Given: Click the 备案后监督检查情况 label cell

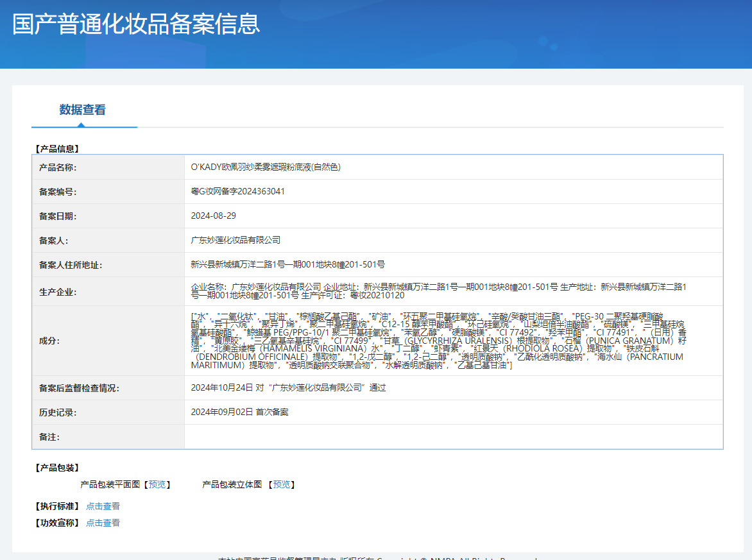Looking at the screenshot, I should click(108, 388).
